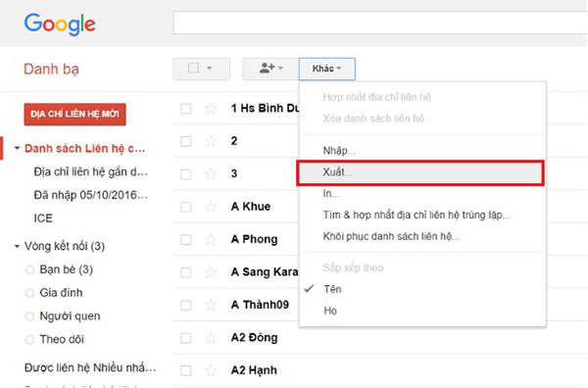Image resolution: width=588 pixels, height=388 pixels.
Task: Open Đã nhập 05/10/2016 group
Action: click(x=91, y=195)
